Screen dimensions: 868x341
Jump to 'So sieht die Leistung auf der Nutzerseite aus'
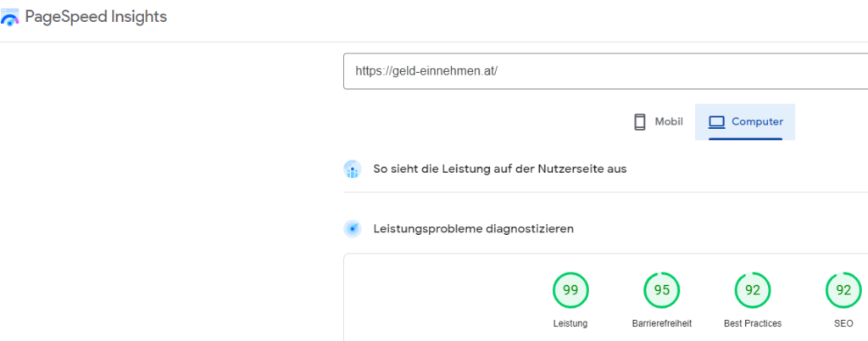point(500,170)
